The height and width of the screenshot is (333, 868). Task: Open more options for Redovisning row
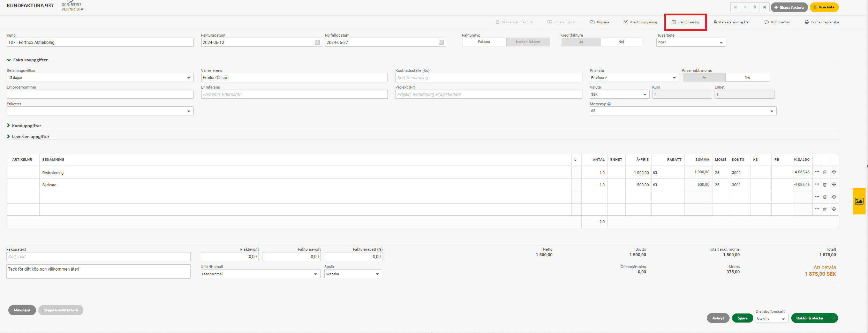coord(817,172)
